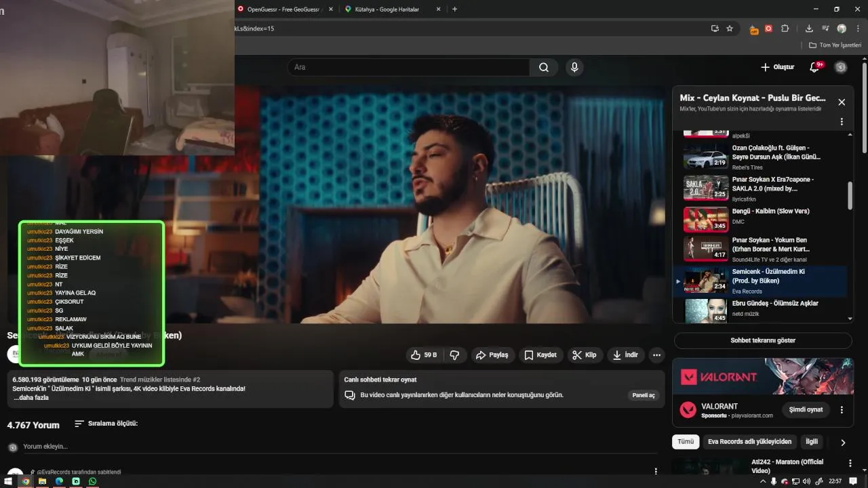Viewport: 868px width, 488px height.
Task: Save the video with Kaydet
Action: (x=541, y=354)
